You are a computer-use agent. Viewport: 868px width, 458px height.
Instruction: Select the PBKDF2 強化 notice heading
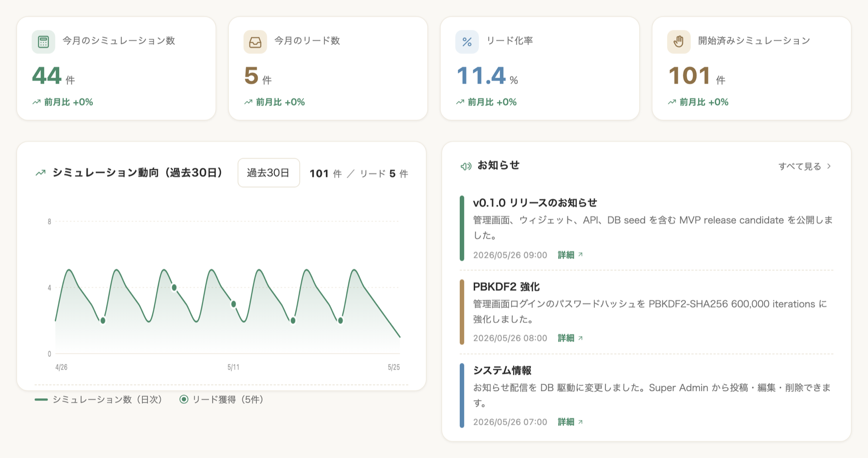pyautogui.click(x=506, y=287)
